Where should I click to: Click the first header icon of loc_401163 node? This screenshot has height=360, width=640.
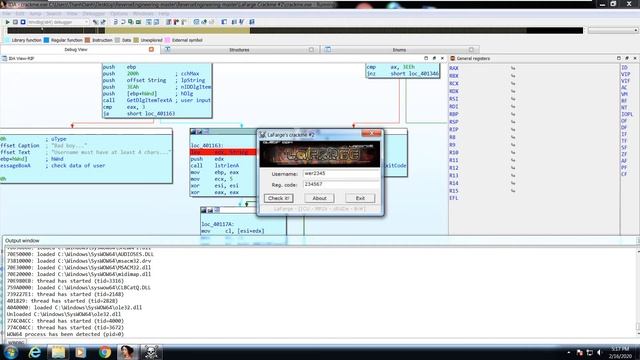193,131
